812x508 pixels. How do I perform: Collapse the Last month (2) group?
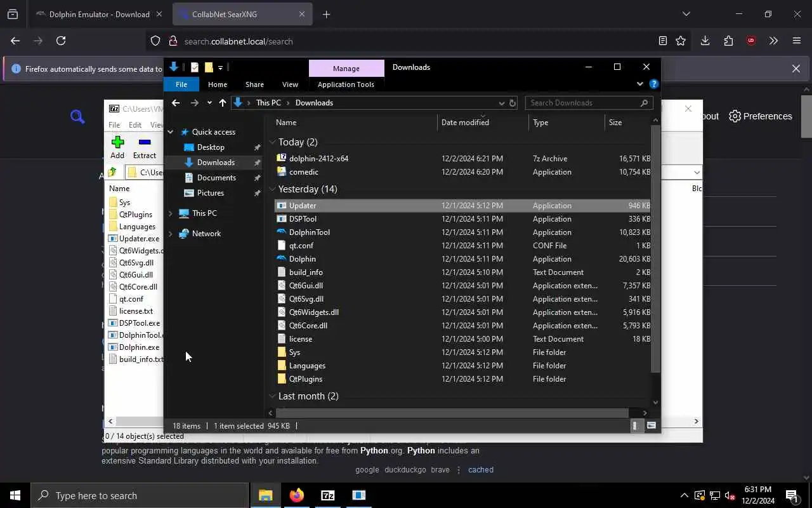(272, 396)
